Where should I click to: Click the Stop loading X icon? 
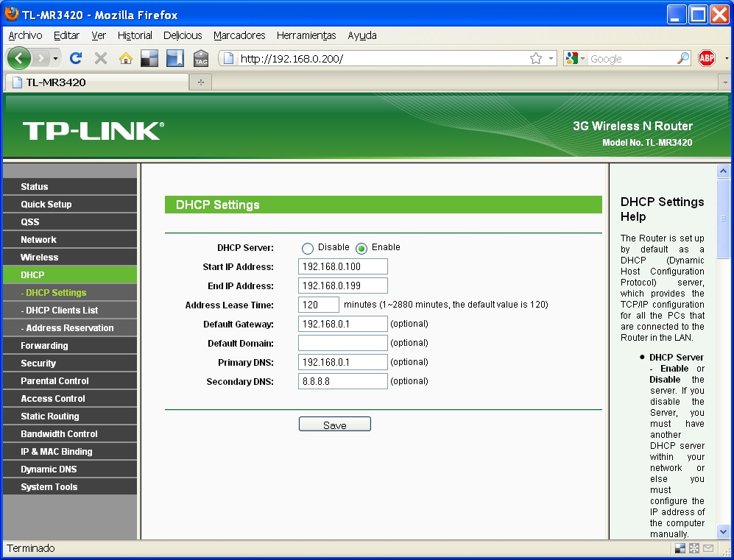pyautogui.click(x=101, y=58)
